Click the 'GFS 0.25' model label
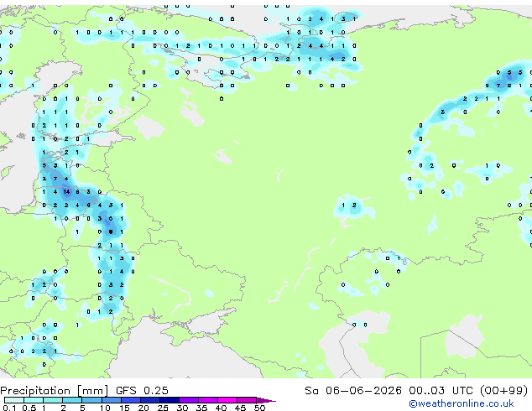This screenshot has height=411, width=532. (142, 391)
